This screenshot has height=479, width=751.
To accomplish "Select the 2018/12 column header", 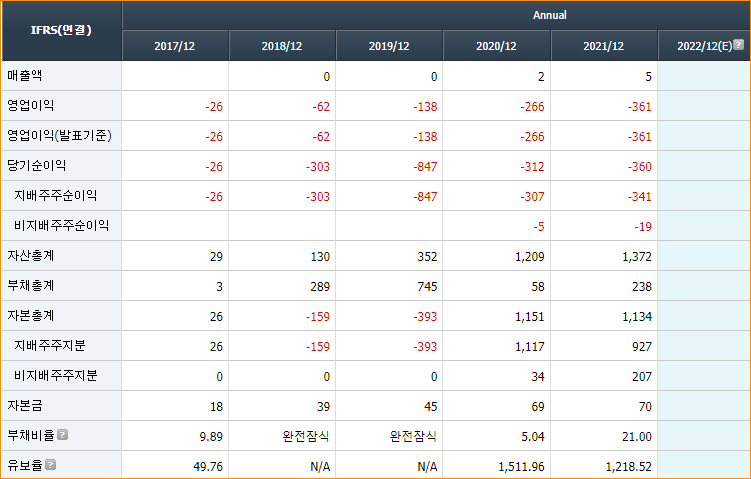I will click(282, 46).
